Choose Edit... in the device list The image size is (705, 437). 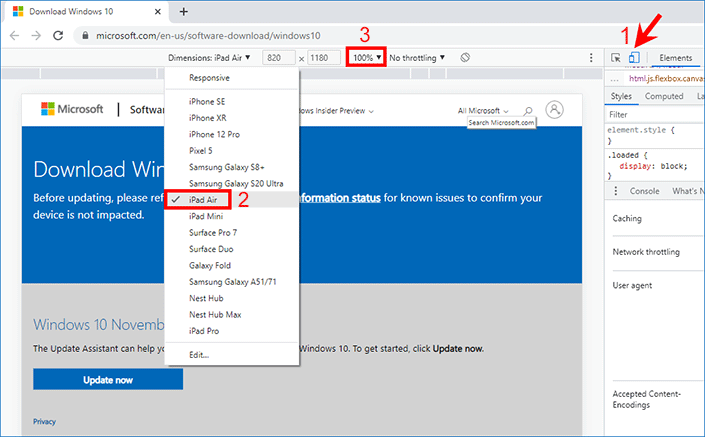[232, 355]
